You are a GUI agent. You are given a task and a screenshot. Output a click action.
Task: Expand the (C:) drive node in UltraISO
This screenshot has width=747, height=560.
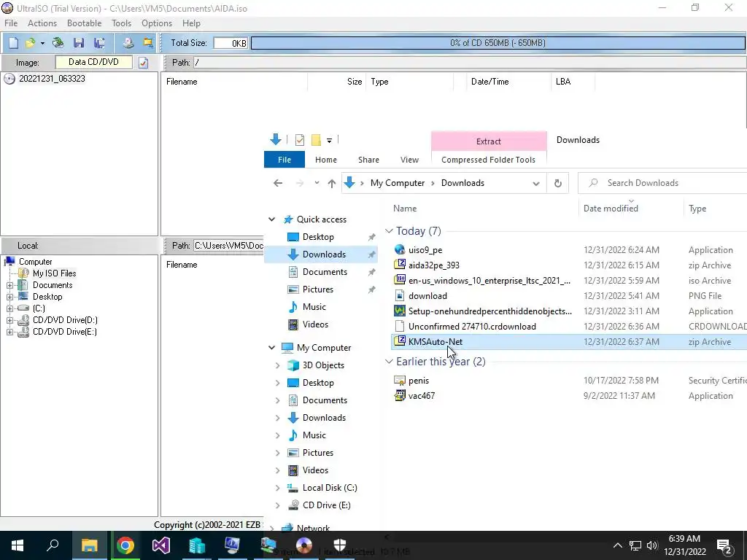(x=9, y=308)
